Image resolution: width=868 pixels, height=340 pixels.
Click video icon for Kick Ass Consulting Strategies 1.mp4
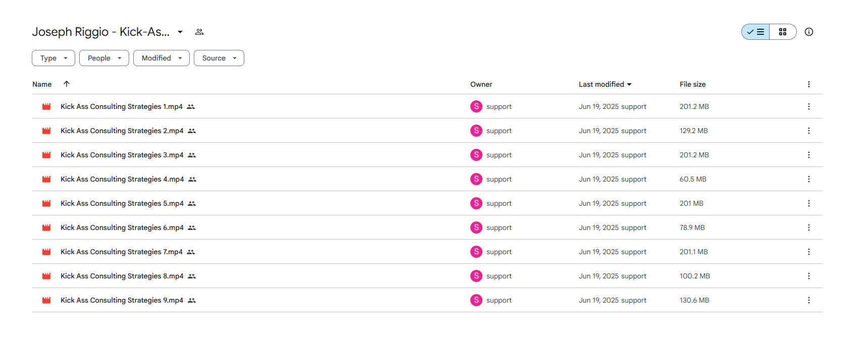(46, 106)
